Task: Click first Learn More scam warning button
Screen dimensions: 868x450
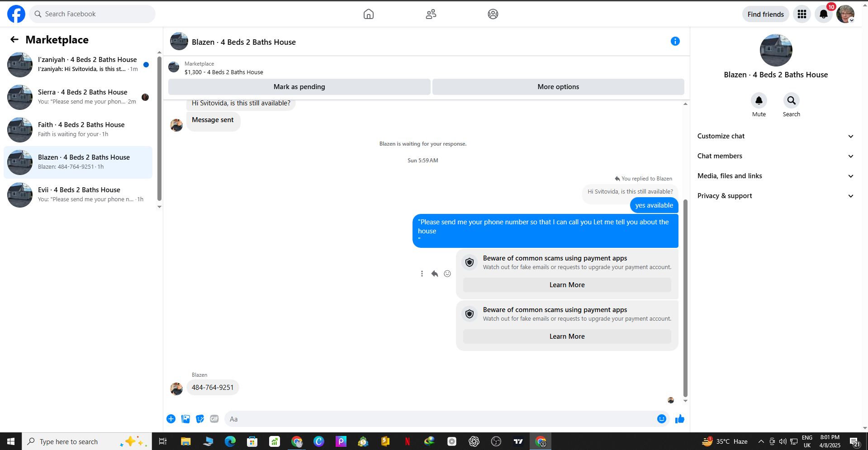Action: coord(567,285)
